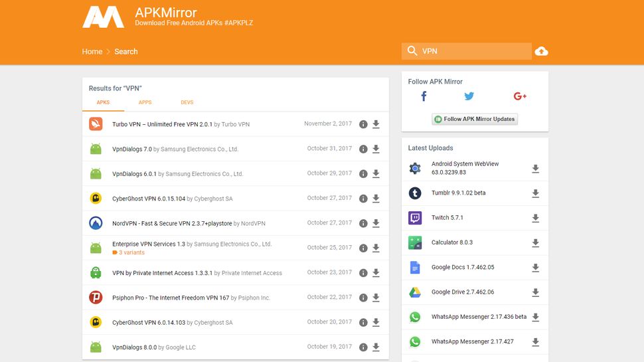
Task: Open Turbo VPN – Unlimited Free VPN link
Action: [162, 124]
